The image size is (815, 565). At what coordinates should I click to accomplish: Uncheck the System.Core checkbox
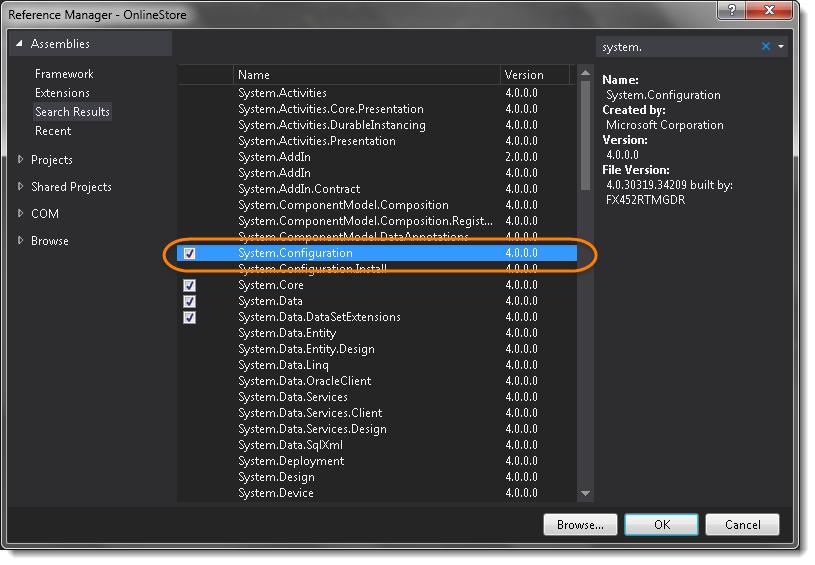[x=190, y=286]
